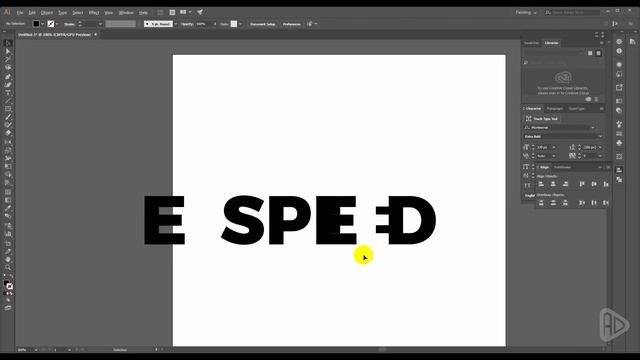Image resolution: width=640 pixels, height=360 pixels.
Task: Select the Eyedropper tool
Action: pyautogui.click(x=8, y=208)
